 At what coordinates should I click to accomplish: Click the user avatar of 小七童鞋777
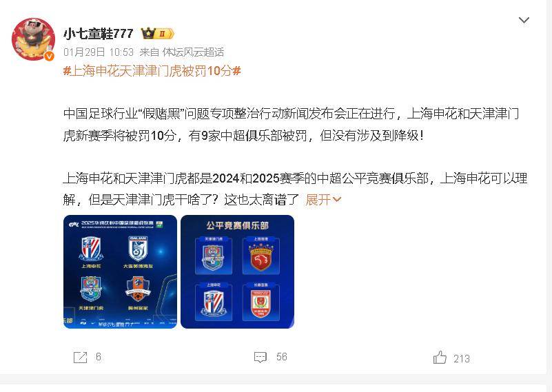33,39
